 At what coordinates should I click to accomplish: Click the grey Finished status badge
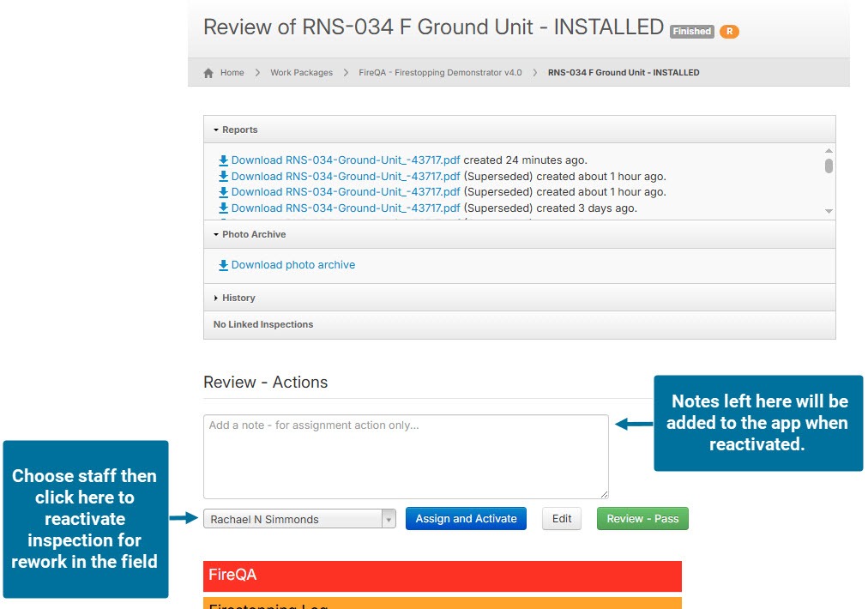[691, 32]
